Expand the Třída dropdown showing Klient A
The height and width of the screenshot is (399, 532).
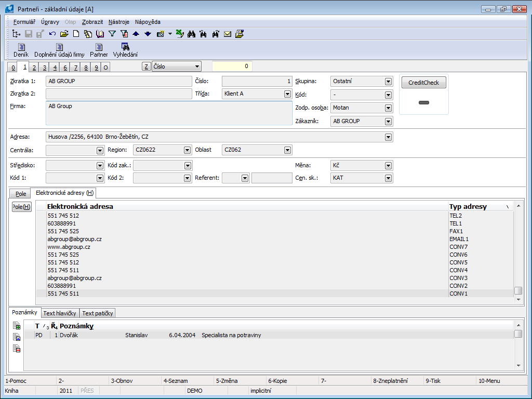tap(287, 94)
